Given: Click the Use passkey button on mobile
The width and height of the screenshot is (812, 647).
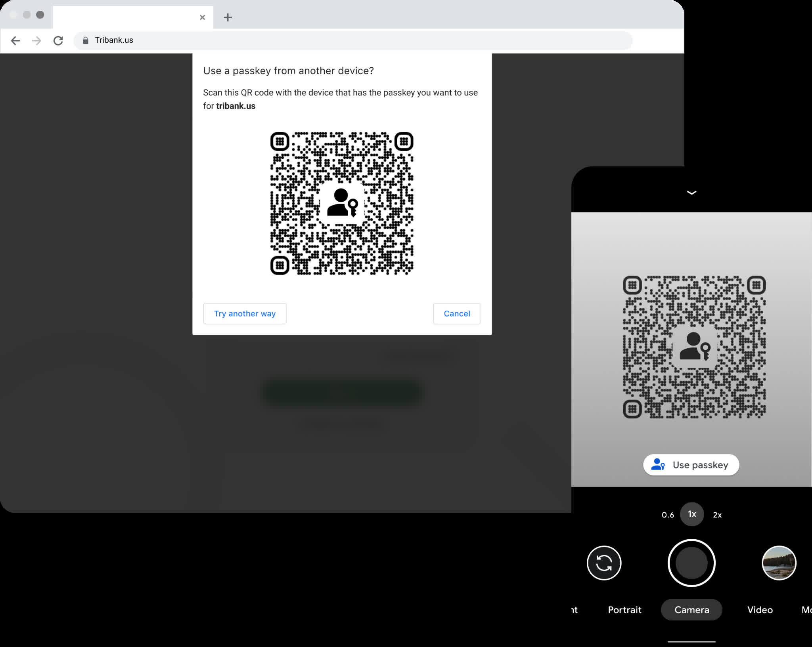Looking at the screenshot, I should 691,465.
